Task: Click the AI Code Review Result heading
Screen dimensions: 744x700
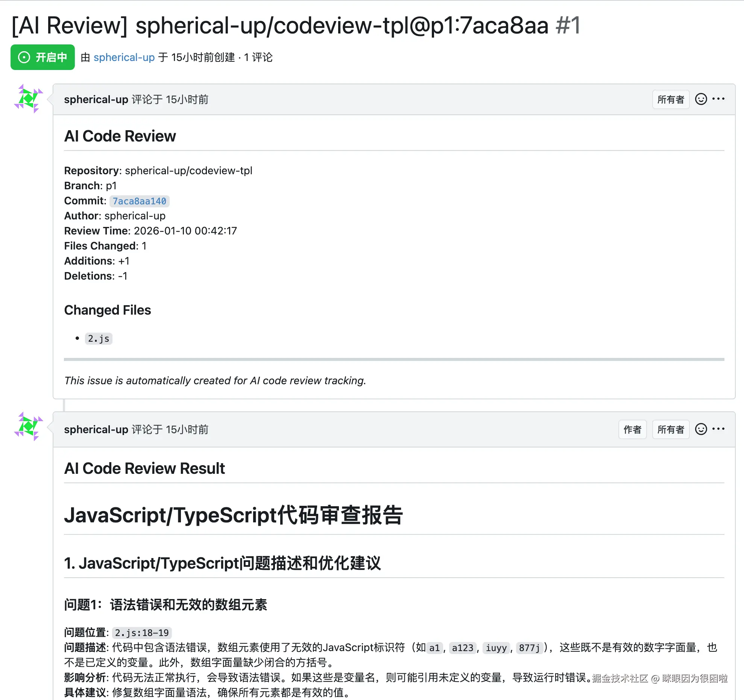Action: tap(144, 469)
